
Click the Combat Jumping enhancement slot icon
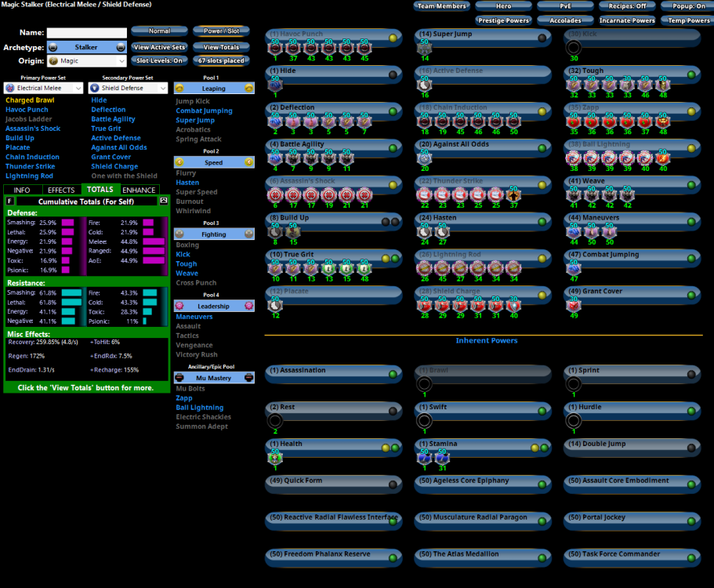tap(574, 268)
